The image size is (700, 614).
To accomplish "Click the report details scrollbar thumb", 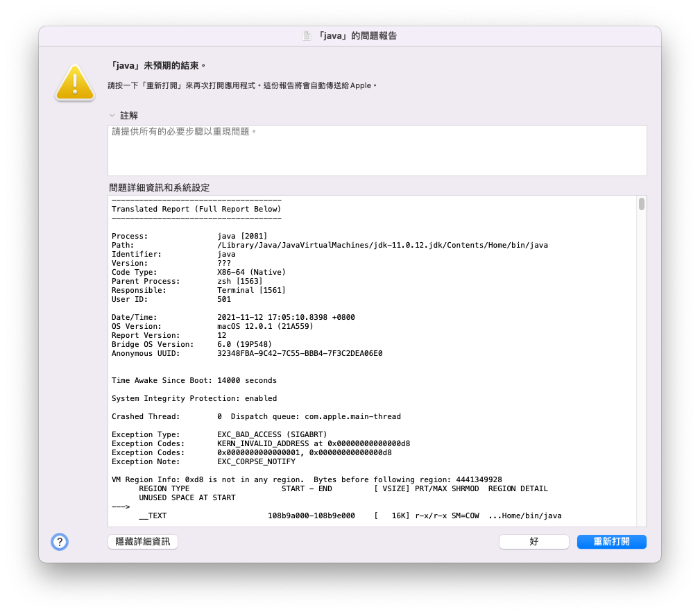I will pos(642,204).
